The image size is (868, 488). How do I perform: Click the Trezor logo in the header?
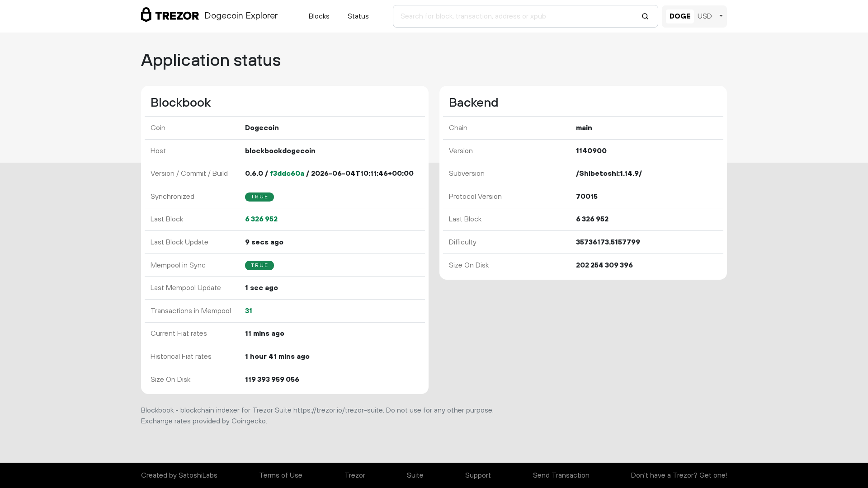(170, 15)
